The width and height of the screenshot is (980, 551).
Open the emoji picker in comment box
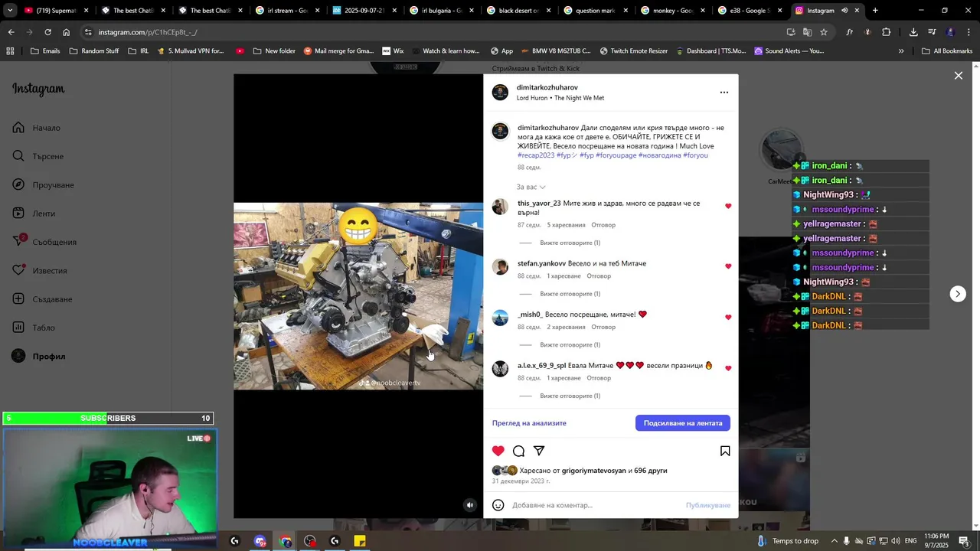[x=498, y=505]
